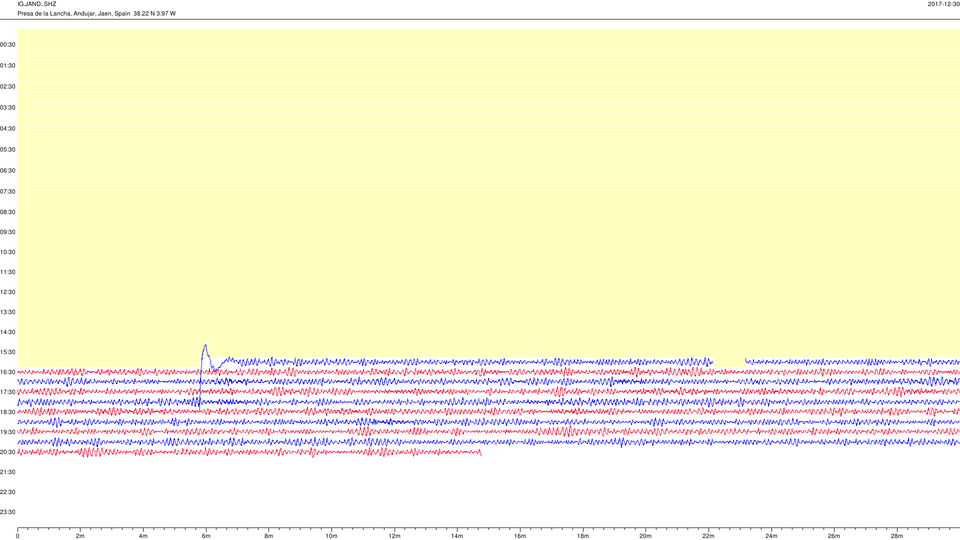Choose the 15:30 row label
This screenshot has width=960, height=540.
tap(8, 352)
